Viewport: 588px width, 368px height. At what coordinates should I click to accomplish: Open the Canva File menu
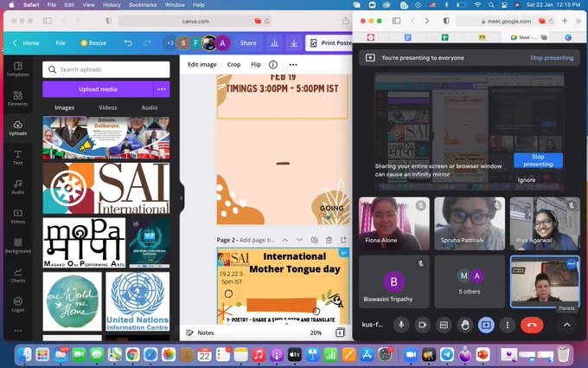61,42
